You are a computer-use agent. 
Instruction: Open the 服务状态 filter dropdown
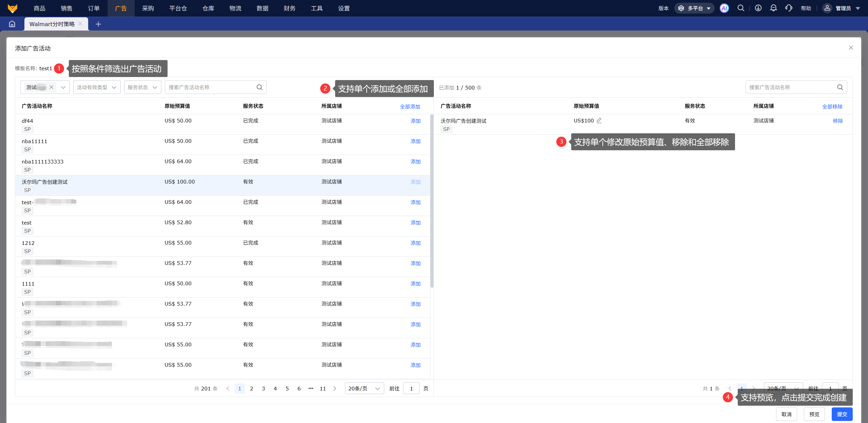142,87
